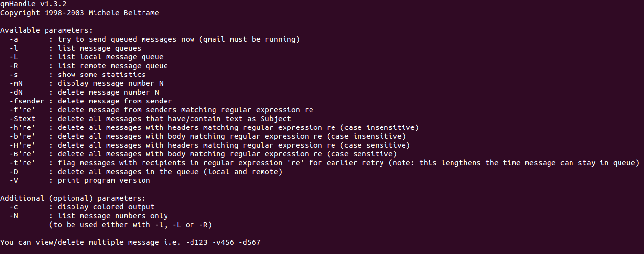Click the 'Available parameters:' heading
The width and height of the screenshot is (644, 254).
point(47,30)
